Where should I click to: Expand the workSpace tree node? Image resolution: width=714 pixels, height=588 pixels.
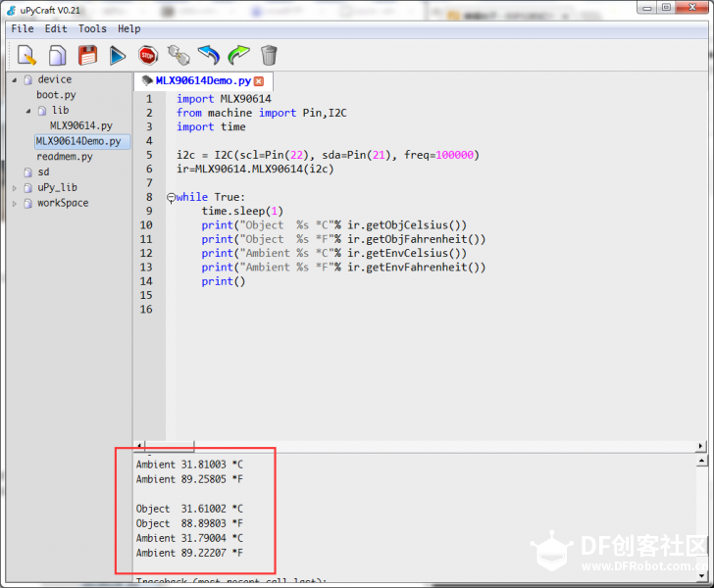point(15,204)
